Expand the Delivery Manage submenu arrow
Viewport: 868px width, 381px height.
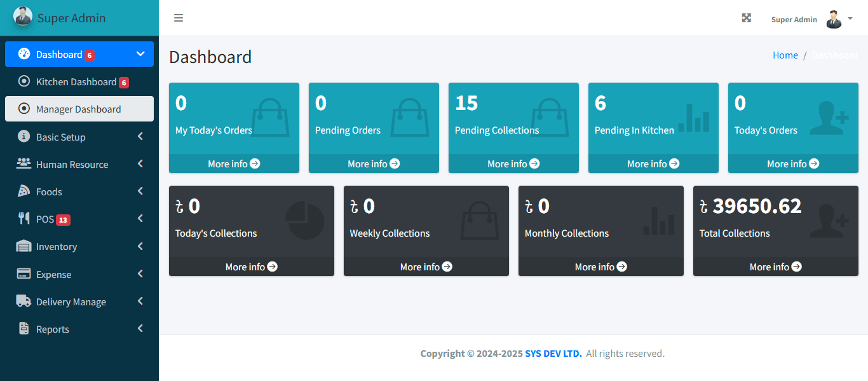pos(140,301)
